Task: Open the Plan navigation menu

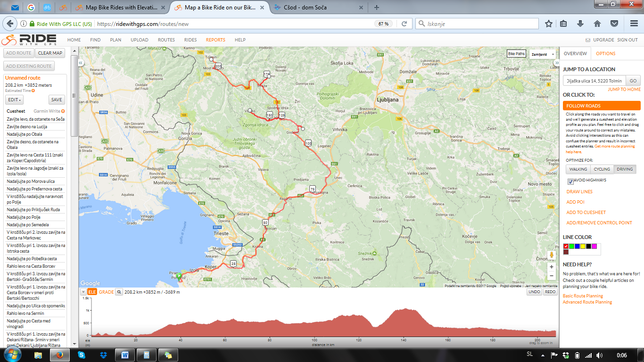Action: pos(116,40)
